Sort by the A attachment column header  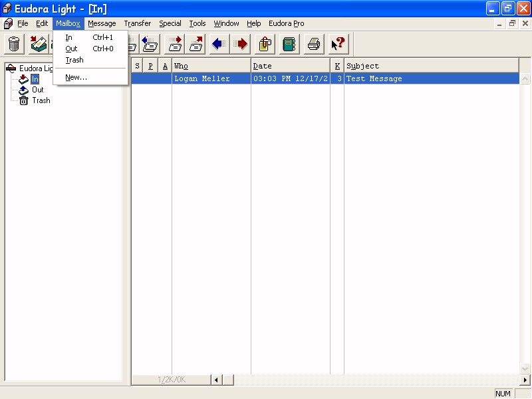[x=165, y=66]
